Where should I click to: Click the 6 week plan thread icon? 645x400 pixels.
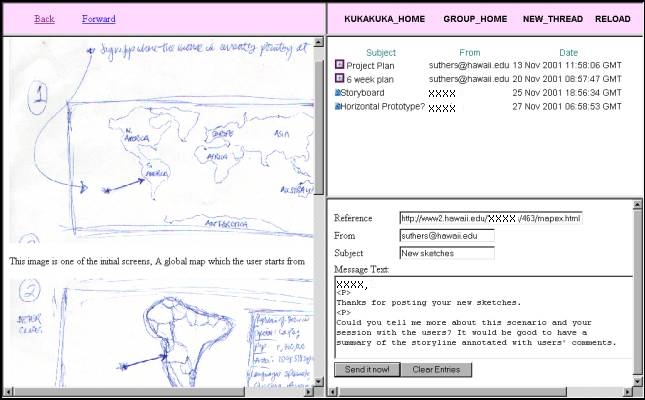(340, 78)
